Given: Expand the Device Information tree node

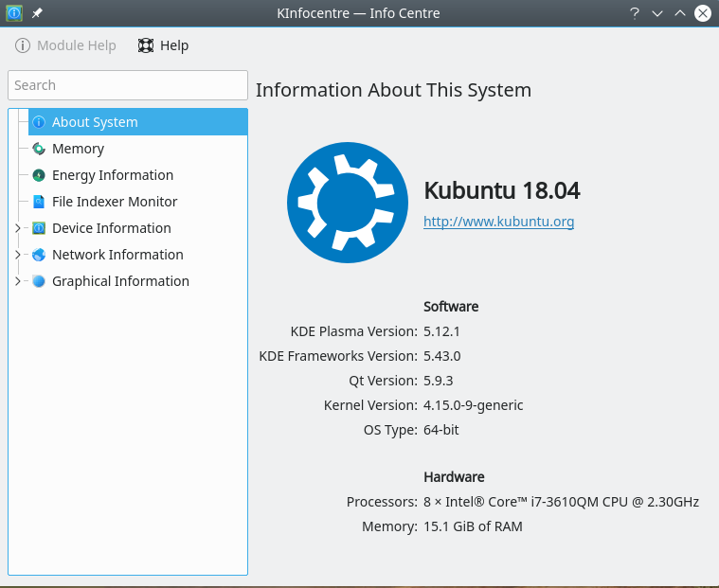Looking at the screenshot, I should coord(17,228).
